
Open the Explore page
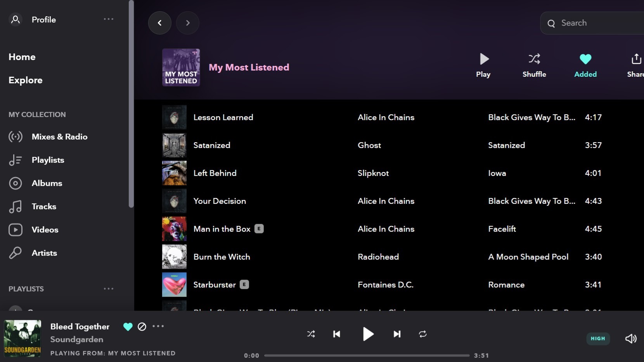(25, 80)
